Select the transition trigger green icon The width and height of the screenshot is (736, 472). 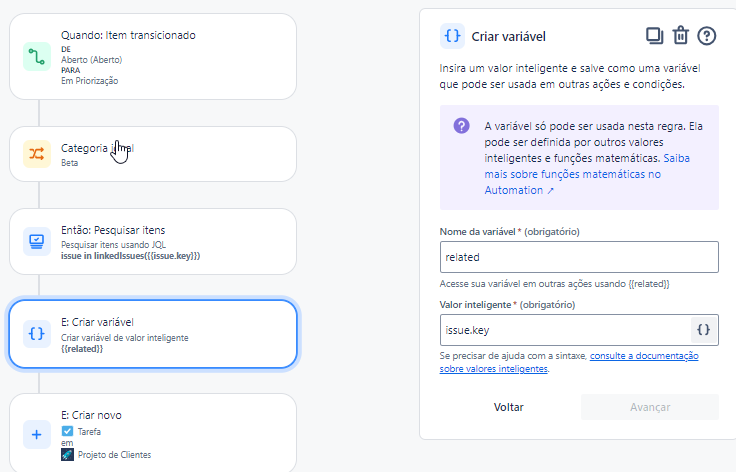(37, 56)
